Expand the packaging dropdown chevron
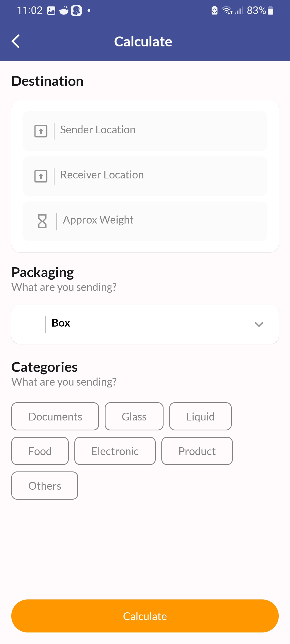290x644 pixels. coord(259,324)
